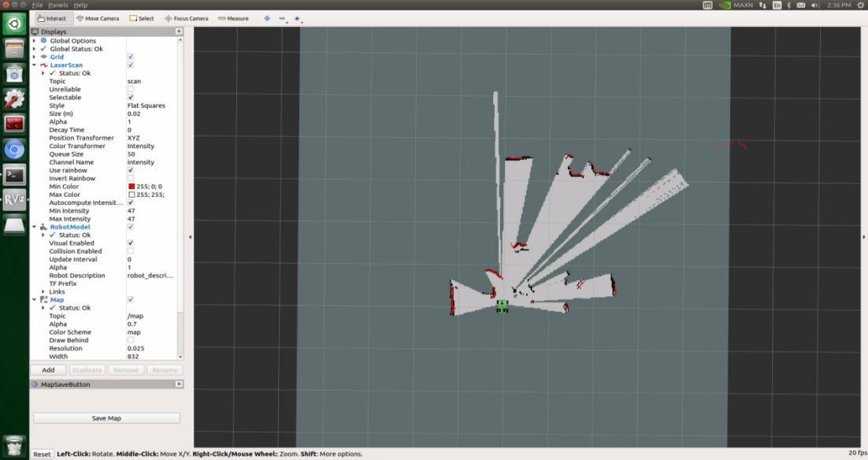Enable the Collision Enabled checkbox

pyautogui.click(x=131, y=251)
